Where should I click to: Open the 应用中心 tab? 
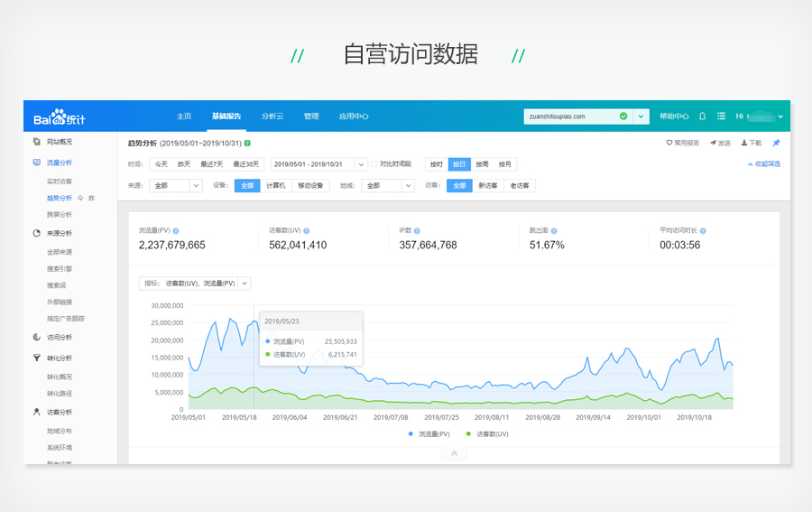354,116
